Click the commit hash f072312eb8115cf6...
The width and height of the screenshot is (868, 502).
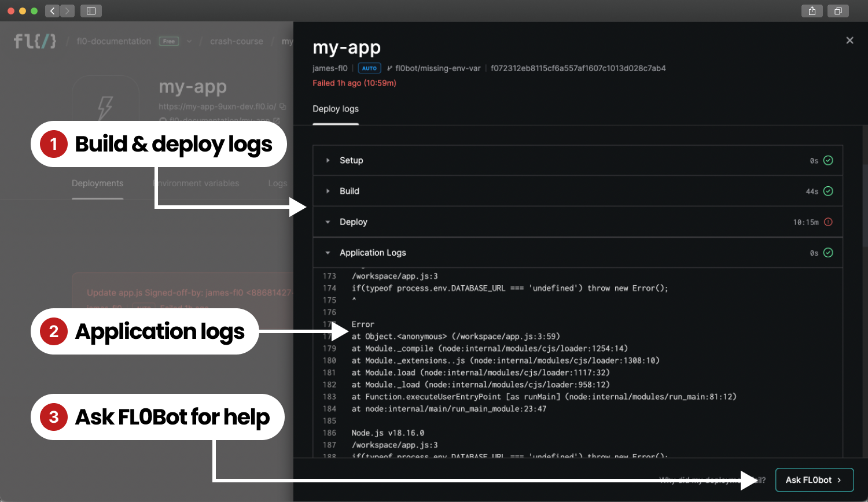coord(578,68)
